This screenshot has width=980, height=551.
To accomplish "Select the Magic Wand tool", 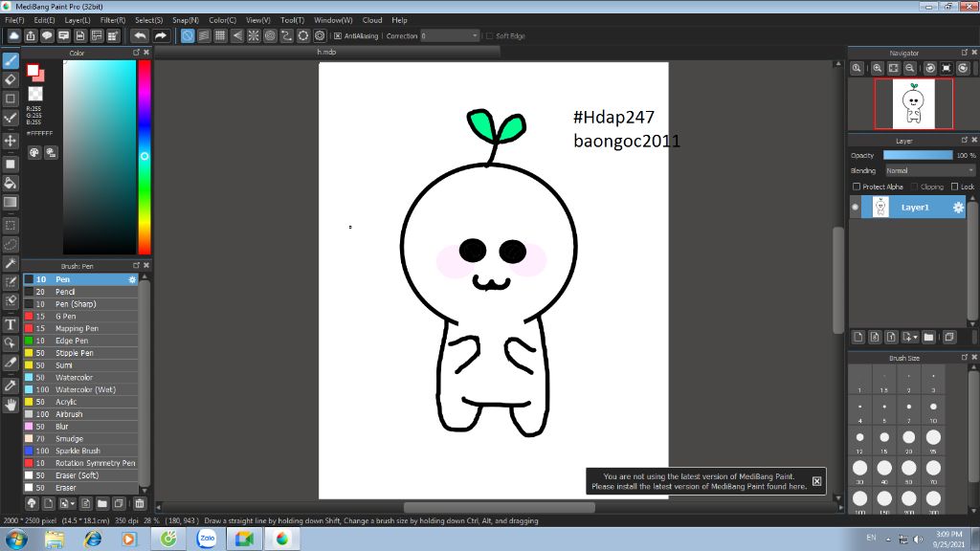I will 11,263.
